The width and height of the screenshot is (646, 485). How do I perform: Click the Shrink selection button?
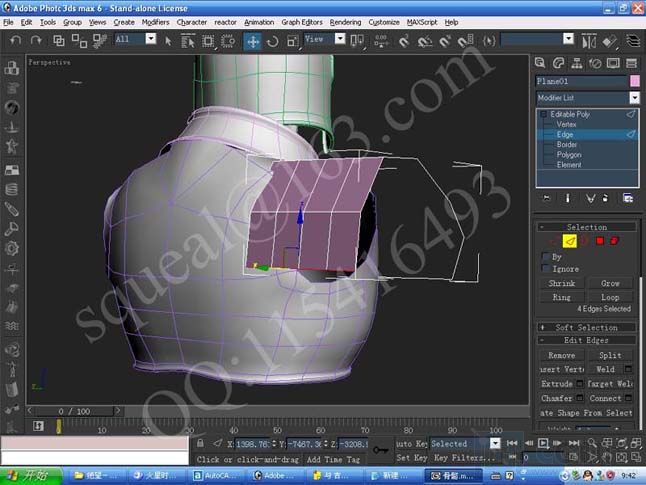561,283
